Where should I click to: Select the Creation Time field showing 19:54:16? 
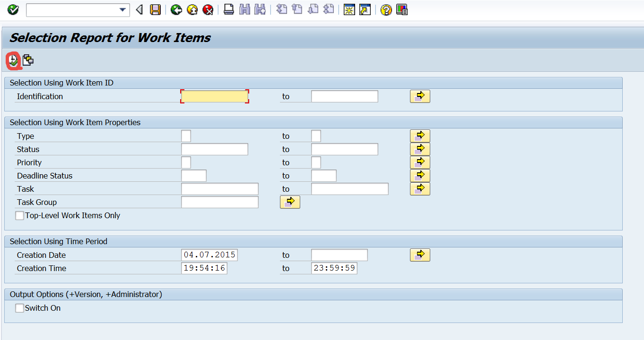pos(204,268)
